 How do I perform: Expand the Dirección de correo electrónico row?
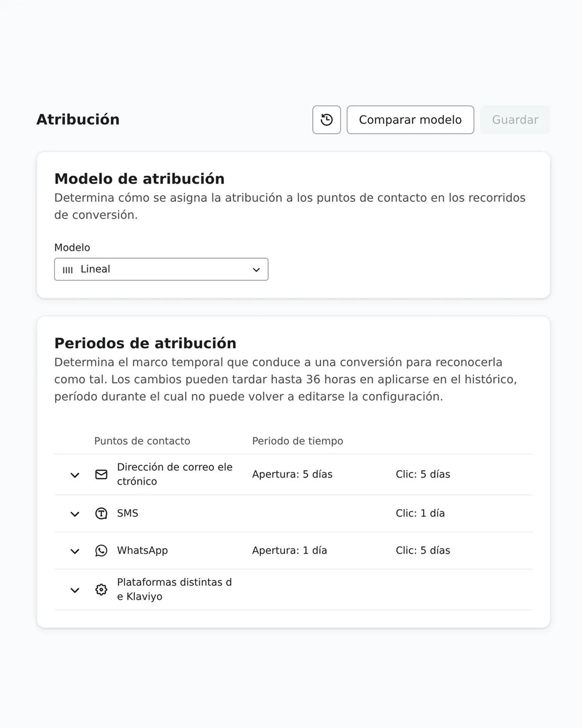[x=75, y=474]
